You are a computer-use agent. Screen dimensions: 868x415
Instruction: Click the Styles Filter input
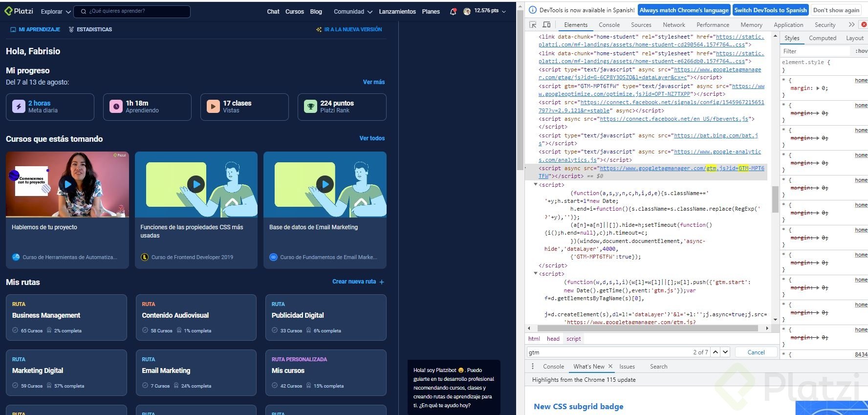tap(815, 51)
